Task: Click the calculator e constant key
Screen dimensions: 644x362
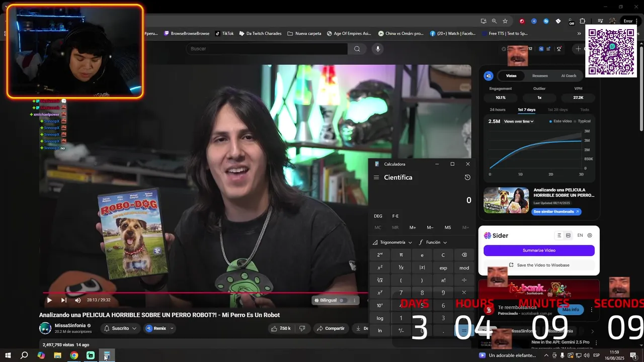Action: (x=422, y=255)
